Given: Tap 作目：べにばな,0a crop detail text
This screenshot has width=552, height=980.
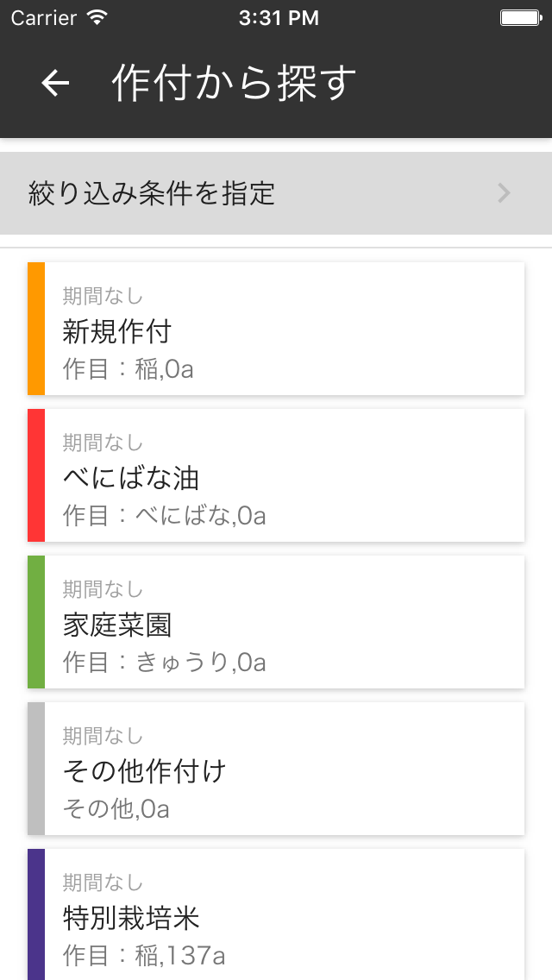Looking at the screenshot, I should 164,516.
